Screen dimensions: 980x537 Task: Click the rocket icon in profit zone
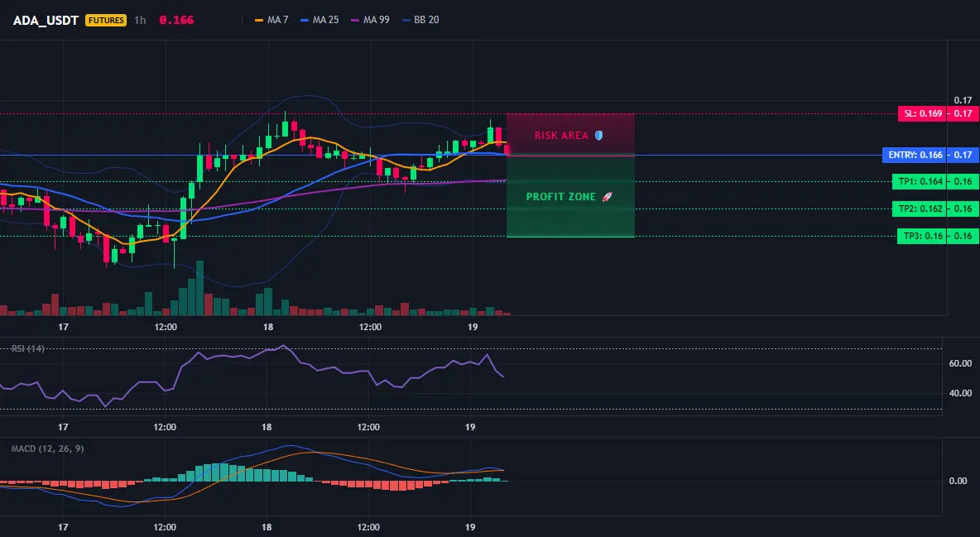pos(607,197)
